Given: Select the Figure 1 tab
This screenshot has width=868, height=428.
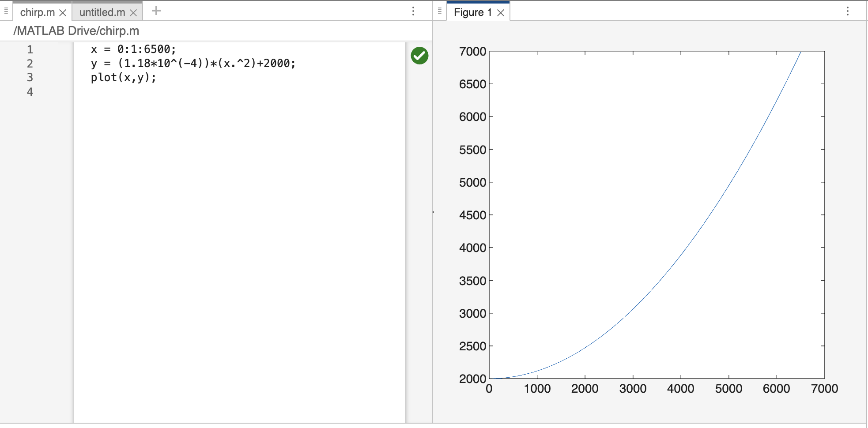Looking at the screenshot, I should (x=472, y=12).
